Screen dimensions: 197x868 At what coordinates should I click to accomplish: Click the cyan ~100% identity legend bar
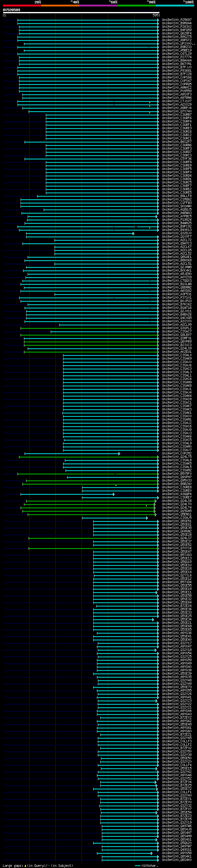[x=175, y=6]
